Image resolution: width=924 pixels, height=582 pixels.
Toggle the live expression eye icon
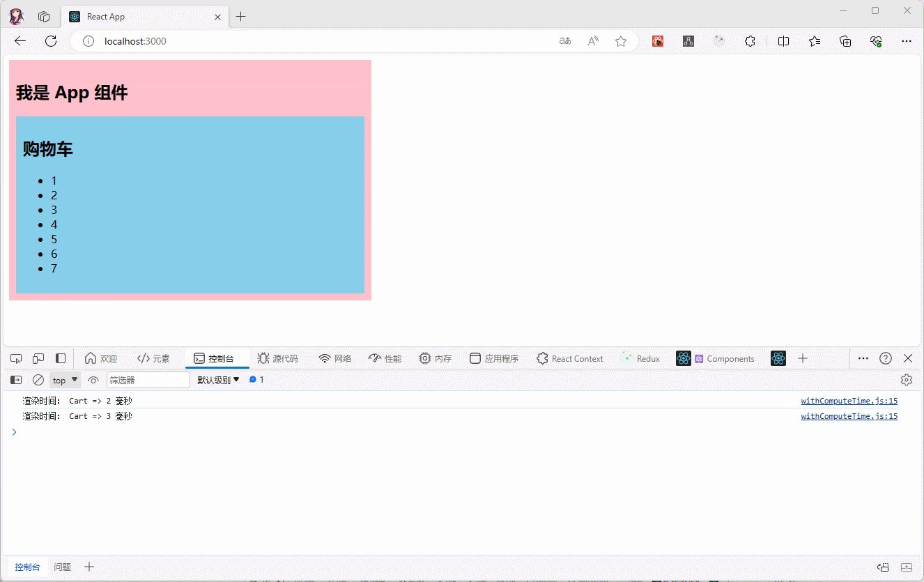93,380
